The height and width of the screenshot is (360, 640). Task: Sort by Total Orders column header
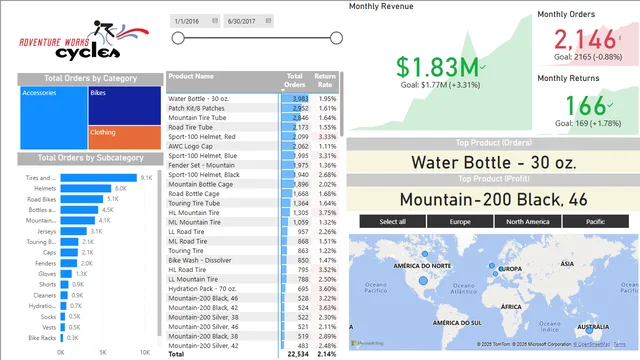(294, 80)
